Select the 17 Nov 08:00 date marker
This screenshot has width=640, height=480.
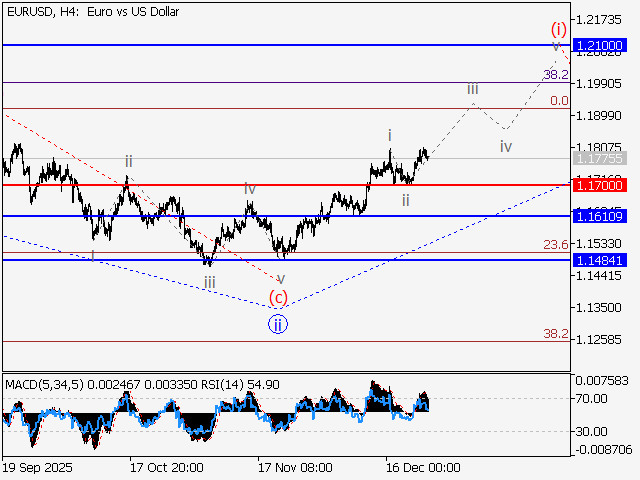click(x=294, y=467)
